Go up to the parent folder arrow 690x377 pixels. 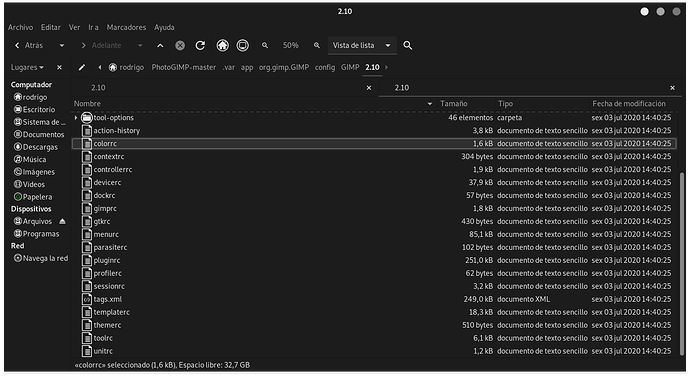pos(160,45)
